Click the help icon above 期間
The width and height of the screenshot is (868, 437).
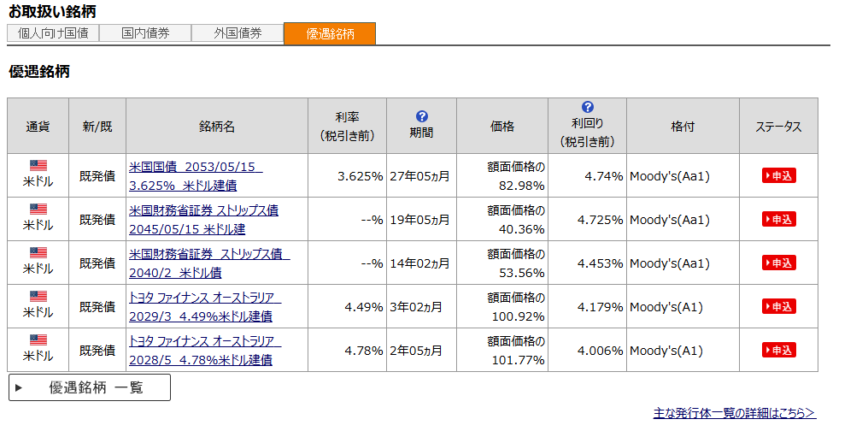(421, 116)
